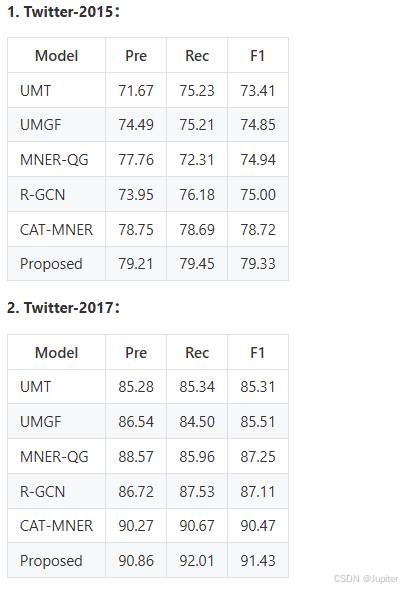Select the 92.01 recall value for Proposed
403x590 pixels.
[197, 561]
